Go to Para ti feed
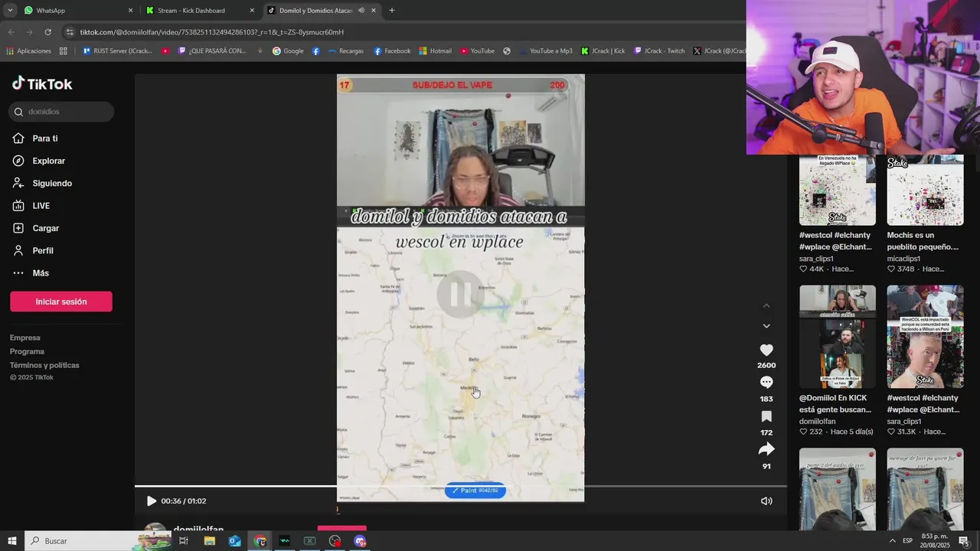980x551 pixels. coord(36,139)
